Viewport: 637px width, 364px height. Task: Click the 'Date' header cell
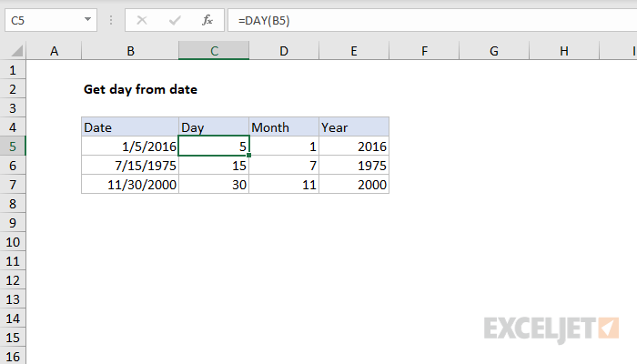click(x=130, y=127)
